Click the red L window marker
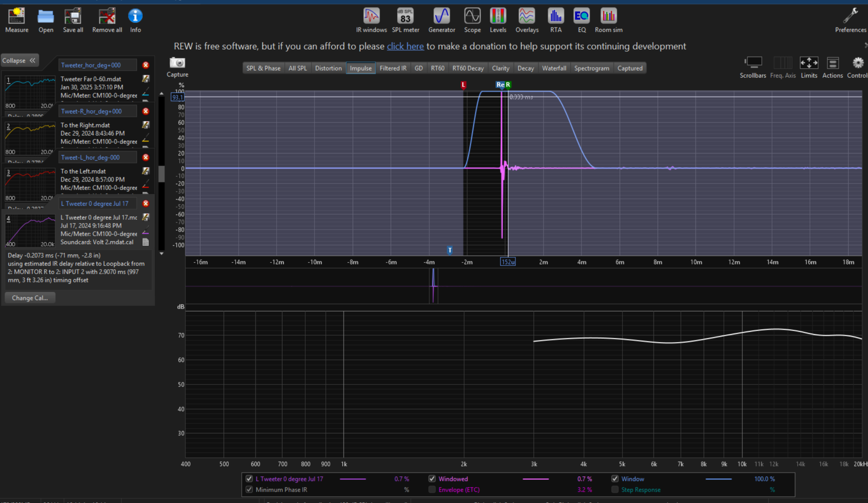The height and width of the screenshot is (503, 868). coord(463,85)
